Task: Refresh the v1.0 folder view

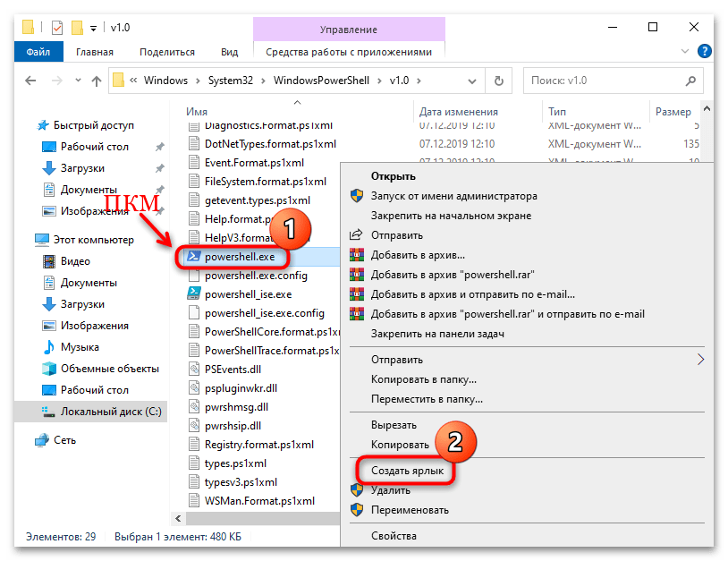Action: 498,81
